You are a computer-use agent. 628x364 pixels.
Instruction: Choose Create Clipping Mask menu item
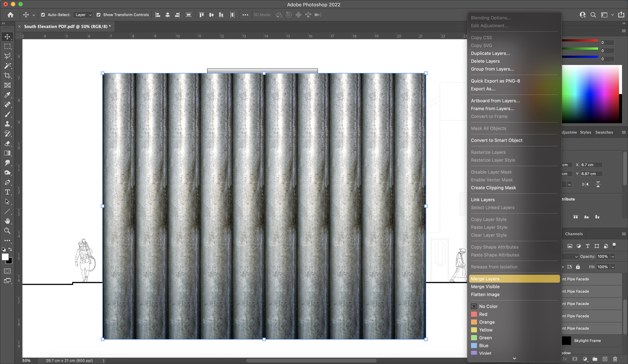(514, 188)
